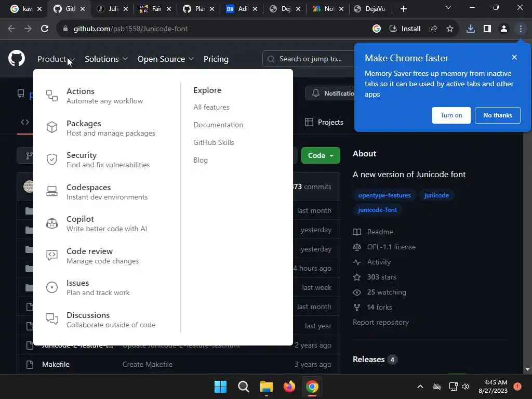Screen dimensions: 532x399
Task: Click No thanks button
Action: click(497, 115)
